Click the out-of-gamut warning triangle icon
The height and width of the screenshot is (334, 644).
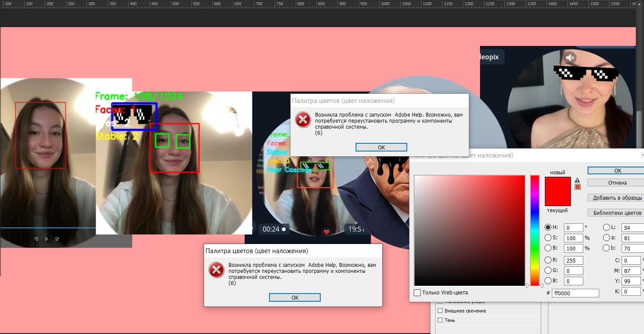(x=577, y=180)
